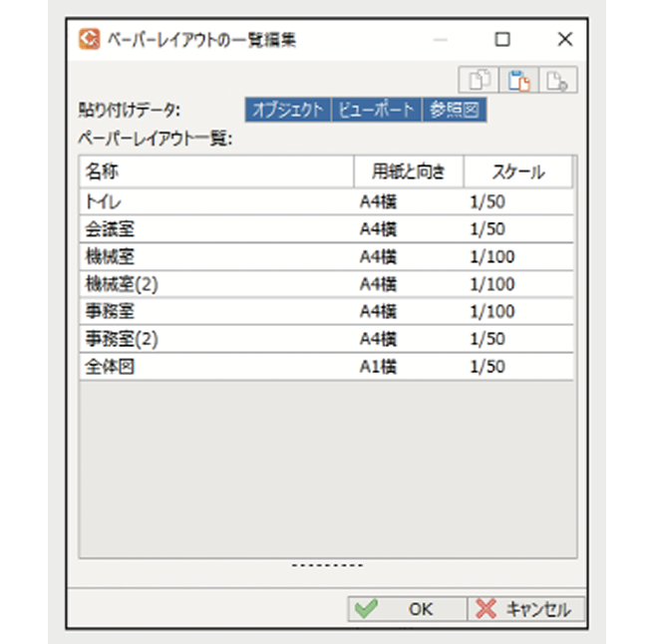The height and width of the screenshot is (644, 654).
Task: Click the third clipboard document icon
Action: 558,80
